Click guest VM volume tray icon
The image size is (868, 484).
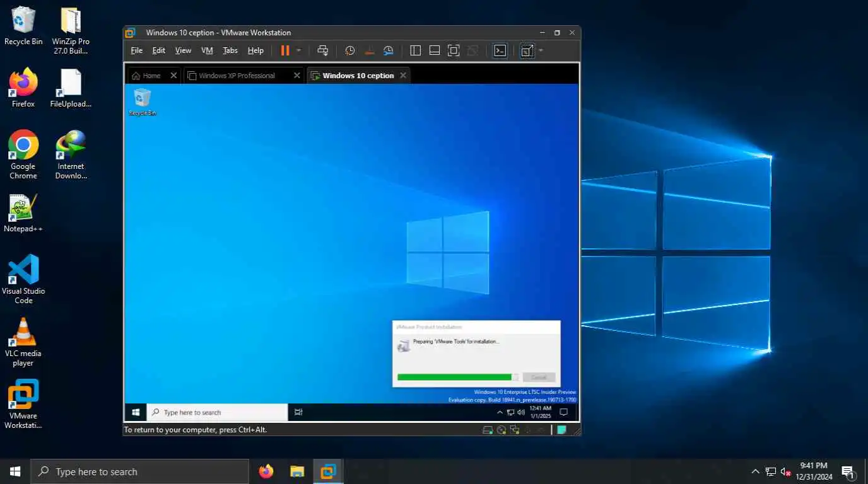coord(520,412)
